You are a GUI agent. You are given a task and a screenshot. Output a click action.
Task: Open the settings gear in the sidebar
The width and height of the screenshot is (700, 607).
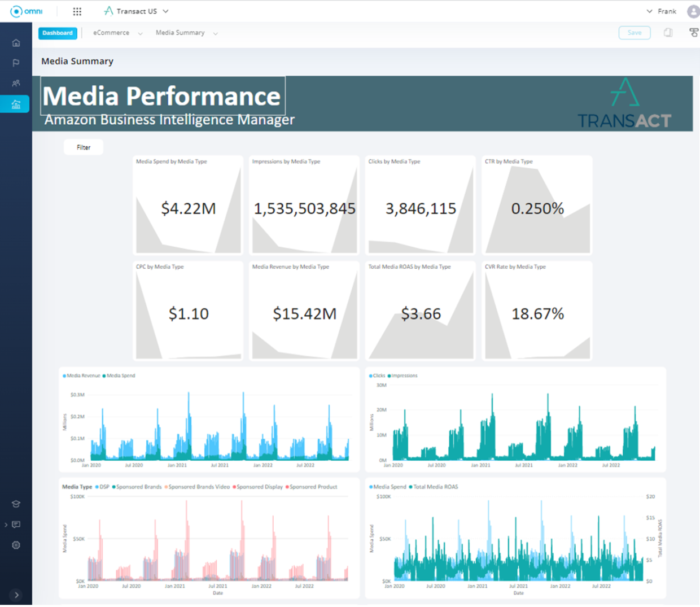[16, 545]
